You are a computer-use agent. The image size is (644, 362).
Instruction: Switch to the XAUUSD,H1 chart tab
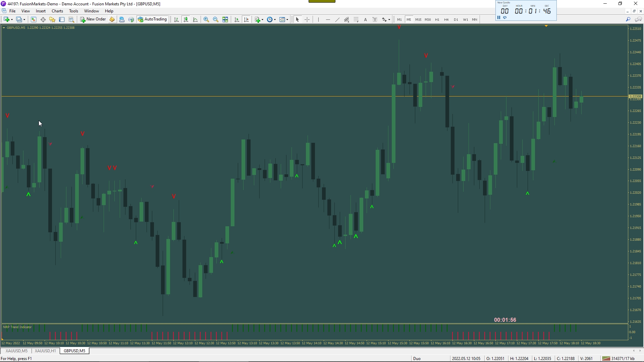(x=45, y=351)
